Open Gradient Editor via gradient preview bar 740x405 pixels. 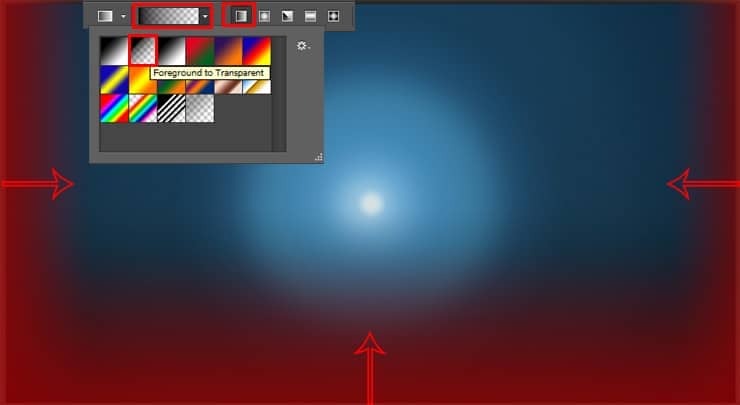[x=168, y=16]
